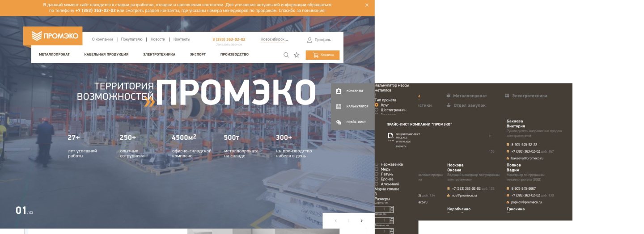Open Электротехника main menu
The height and width of the screenshot is (234, 644).
pyautogui.click(x=159, y=54)
